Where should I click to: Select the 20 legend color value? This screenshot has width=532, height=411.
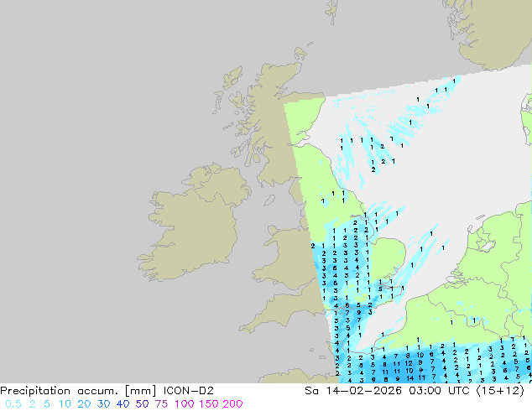pos(84,404)
